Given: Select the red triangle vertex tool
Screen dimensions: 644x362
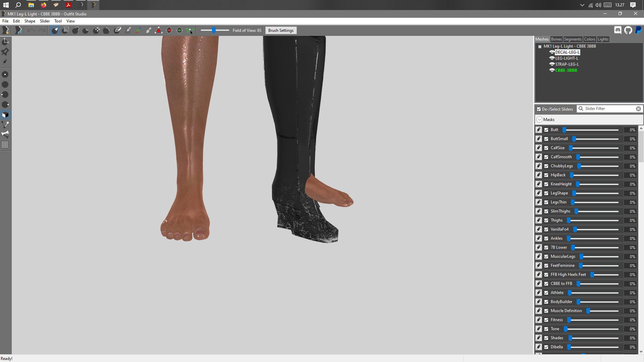Looking at the screenshot, I should [x=159, y=31].
